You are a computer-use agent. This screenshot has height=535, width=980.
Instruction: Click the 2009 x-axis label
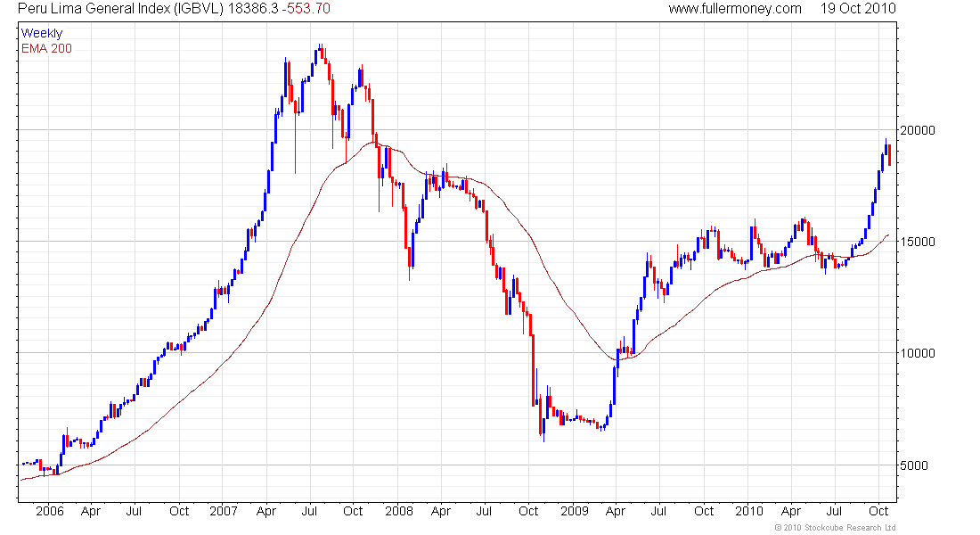coord(575,511)
